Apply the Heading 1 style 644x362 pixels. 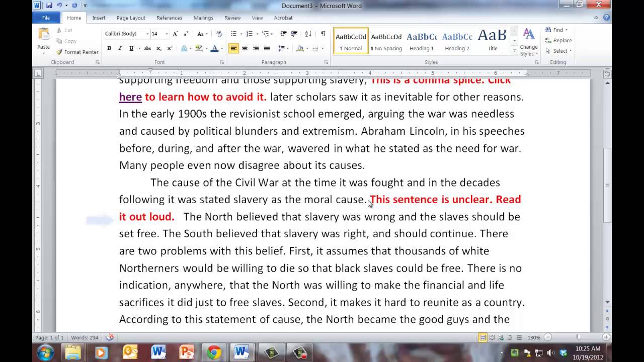(422, 41)
